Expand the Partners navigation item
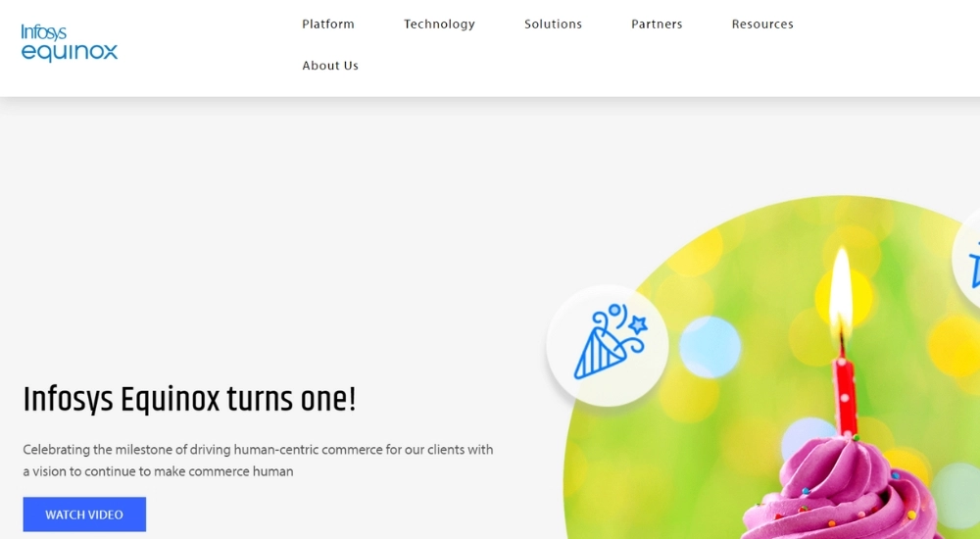980x539 pixels. tap(657, 24)
